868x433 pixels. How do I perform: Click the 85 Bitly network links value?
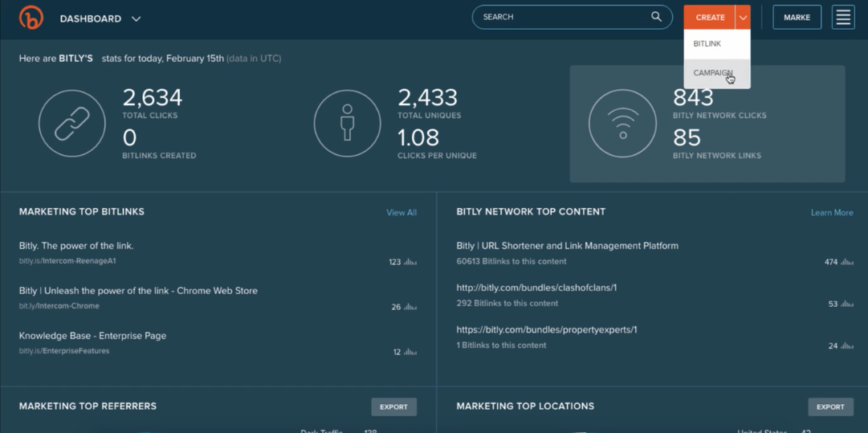tap(687, 137)
